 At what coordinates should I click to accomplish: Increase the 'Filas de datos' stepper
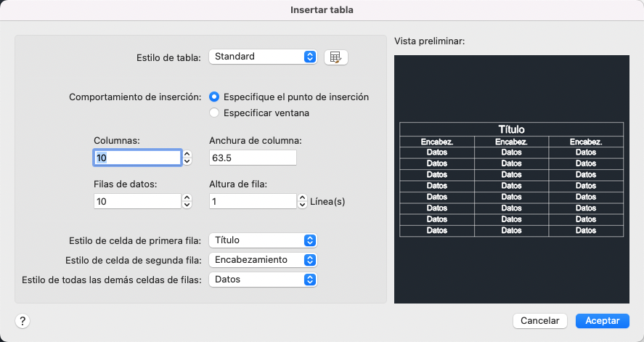(187, 198)
